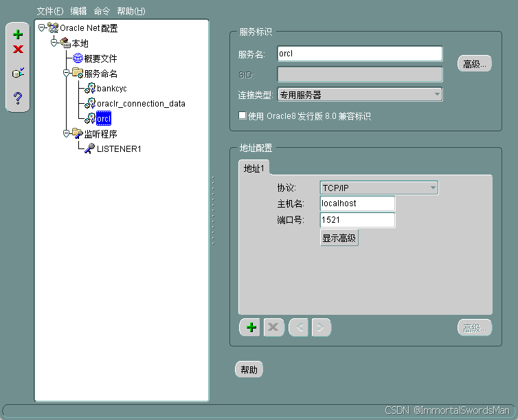Click the next address right arrow button
This screenshot has width=518, height=420.
321,327
